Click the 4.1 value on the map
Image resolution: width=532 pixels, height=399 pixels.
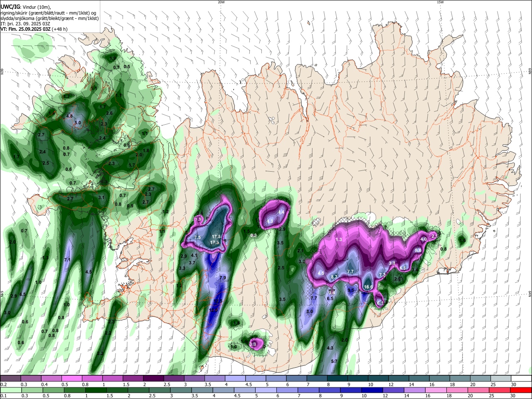194,256
